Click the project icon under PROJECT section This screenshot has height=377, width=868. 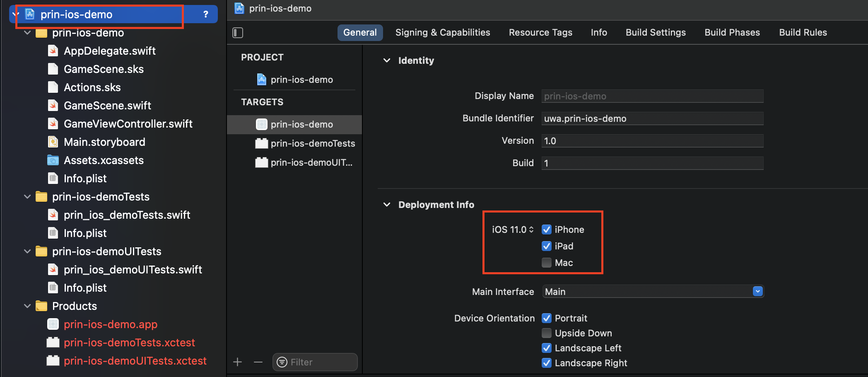[261, 79]
